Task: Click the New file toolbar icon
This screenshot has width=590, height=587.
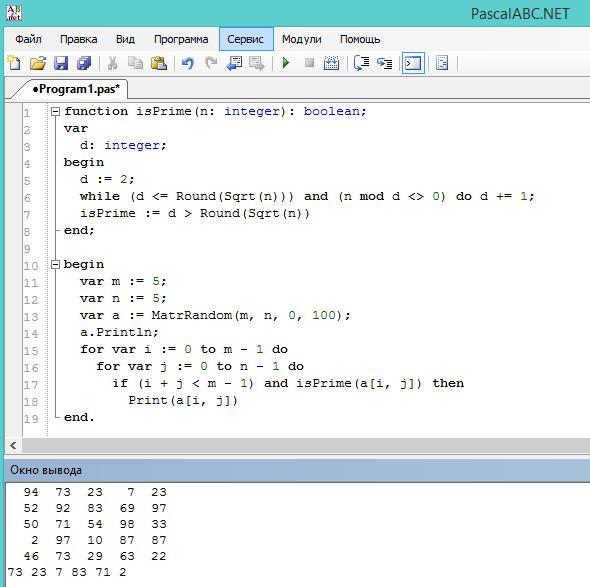Action: pyautogui.click(x=14, y=63)
